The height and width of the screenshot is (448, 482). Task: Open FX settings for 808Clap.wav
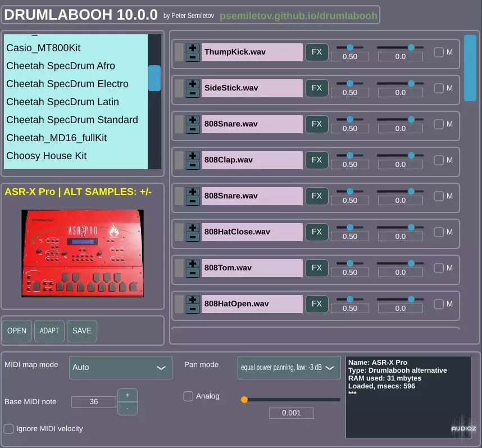point(317,160)
